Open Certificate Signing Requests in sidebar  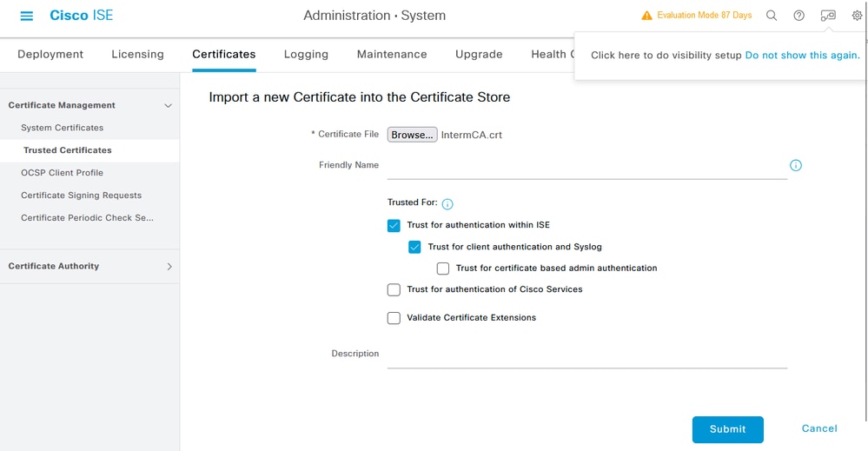[x=82, y=196]
